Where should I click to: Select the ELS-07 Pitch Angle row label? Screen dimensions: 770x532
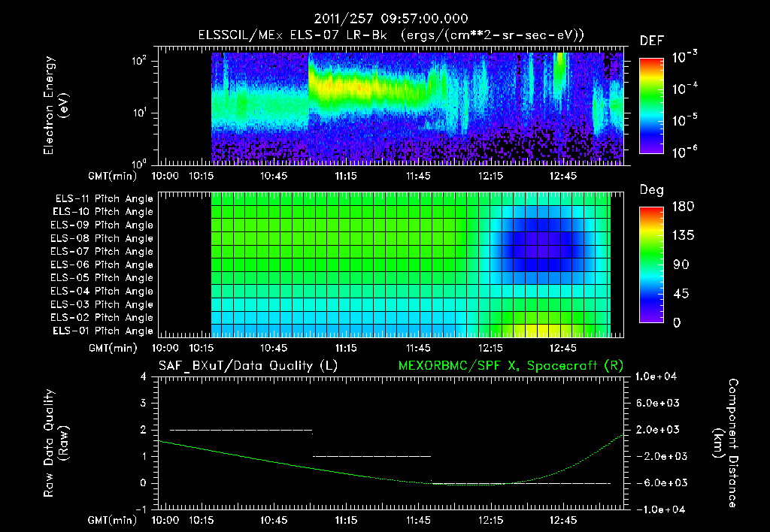102,251
